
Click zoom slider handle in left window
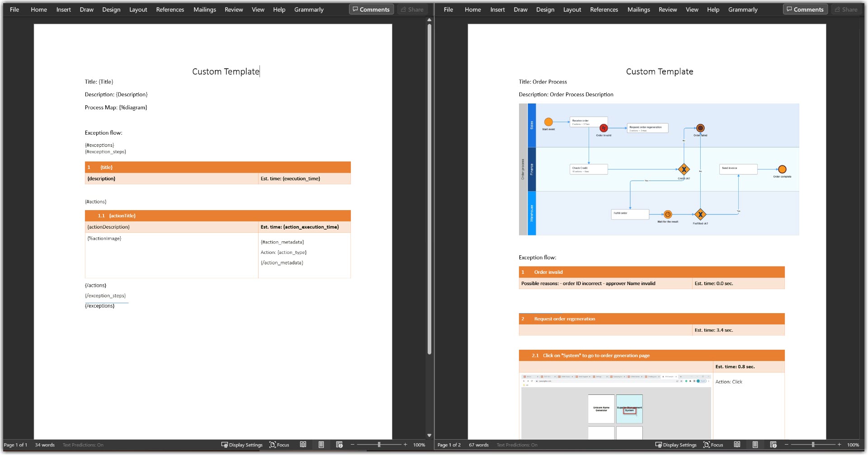[379, 445]
